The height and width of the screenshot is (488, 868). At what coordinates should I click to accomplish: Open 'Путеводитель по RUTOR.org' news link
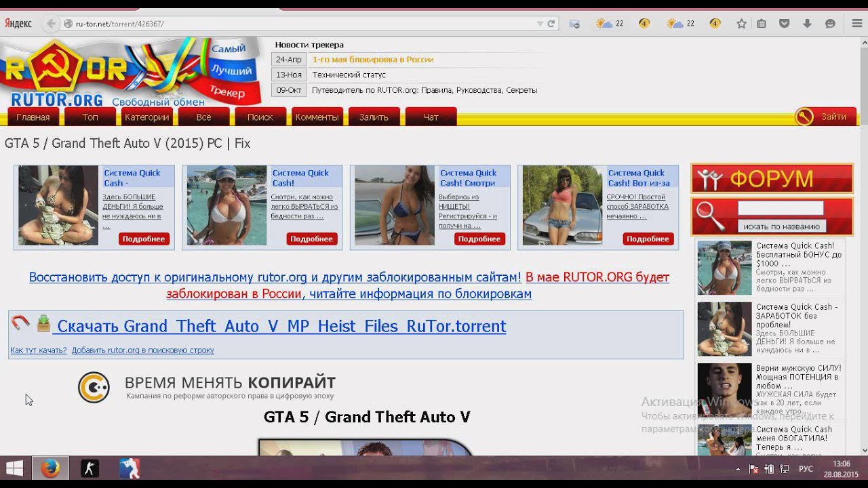(x=425, y=89)
